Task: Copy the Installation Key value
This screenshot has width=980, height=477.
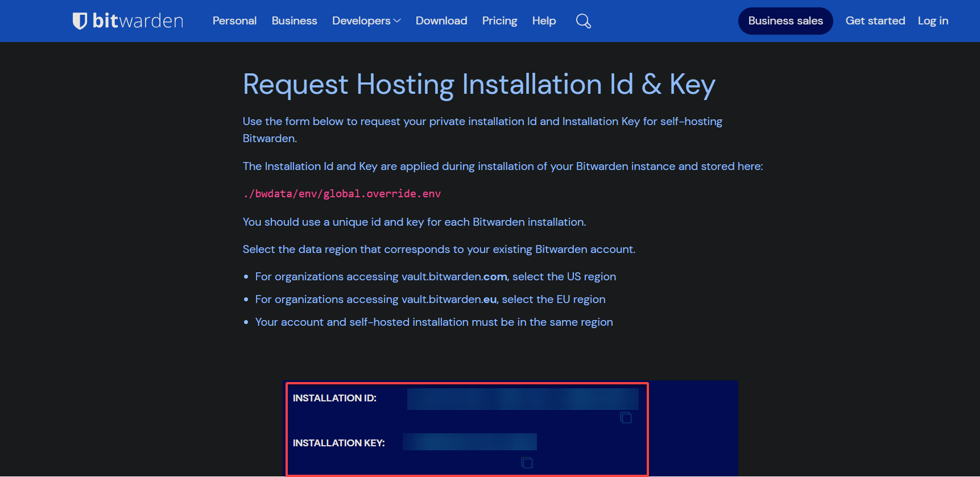Action: [527, 463]
